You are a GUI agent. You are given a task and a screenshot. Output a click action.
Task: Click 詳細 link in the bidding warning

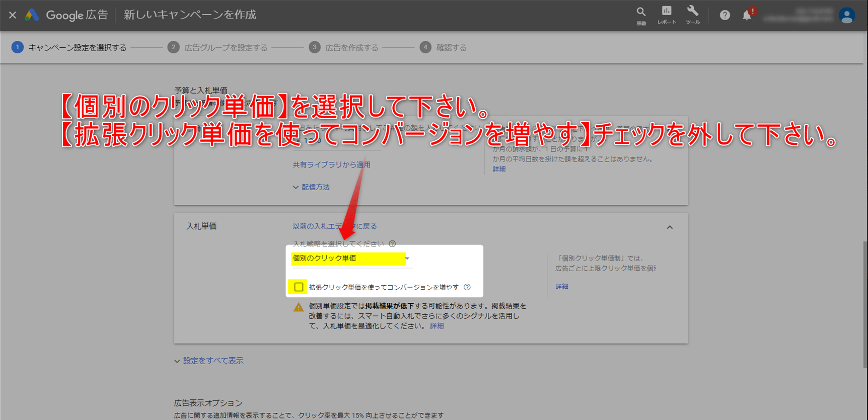pyautogui.click(x=437, y=326)
